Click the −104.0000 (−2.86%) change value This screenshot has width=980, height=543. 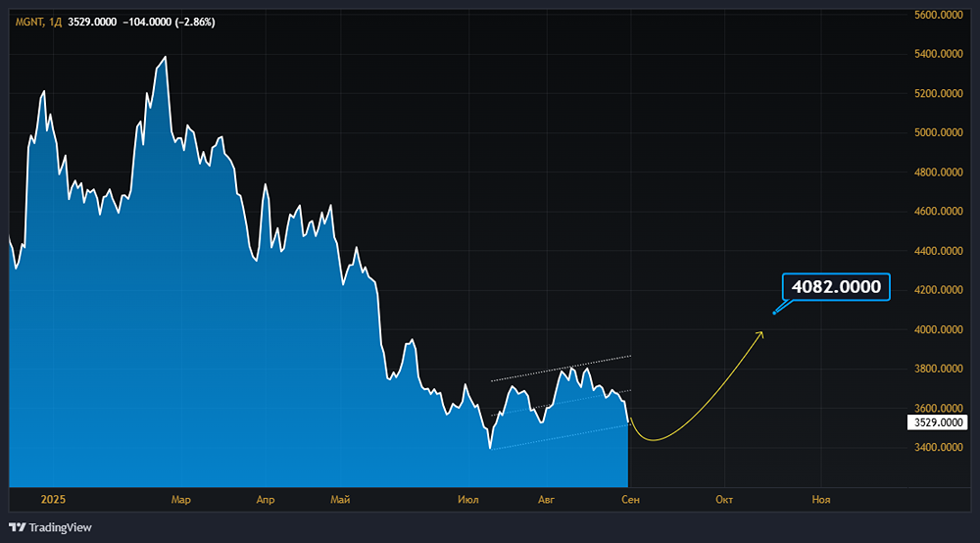pos(169,22)
